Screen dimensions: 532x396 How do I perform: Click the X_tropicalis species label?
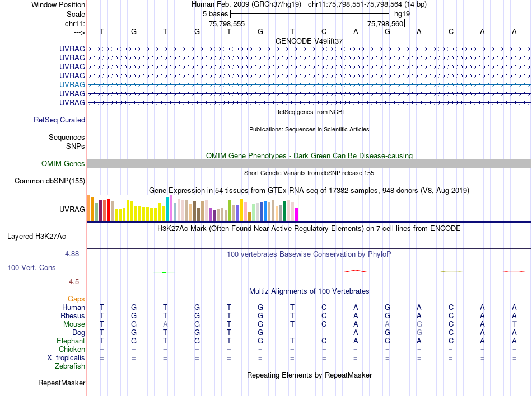66,358
